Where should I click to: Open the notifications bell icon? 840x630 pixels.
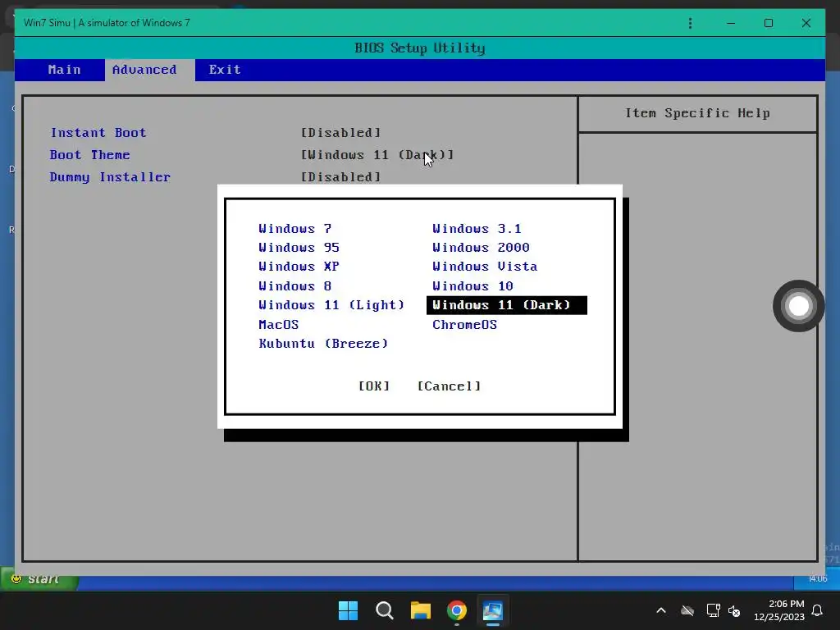[817, 610]
